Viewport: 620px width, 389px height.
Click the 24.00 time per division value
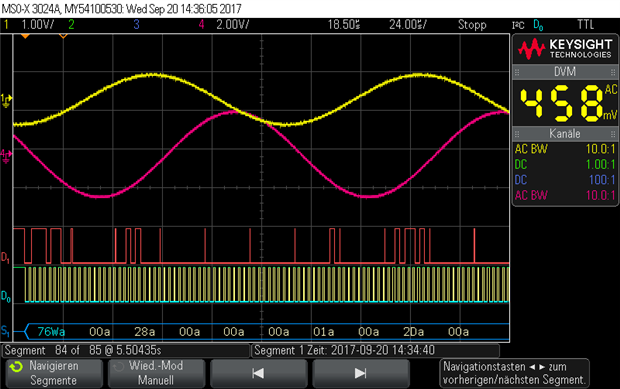(408, 25)
